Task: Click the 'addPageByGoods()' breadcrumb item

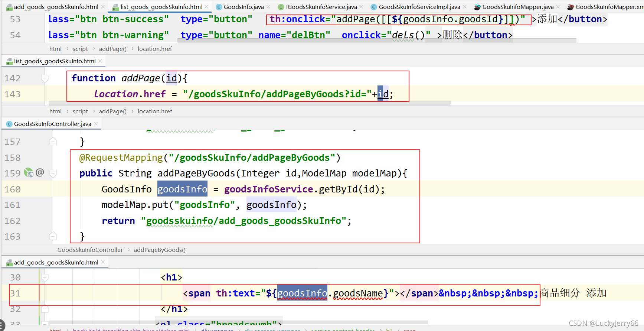Action: point(160,250)
